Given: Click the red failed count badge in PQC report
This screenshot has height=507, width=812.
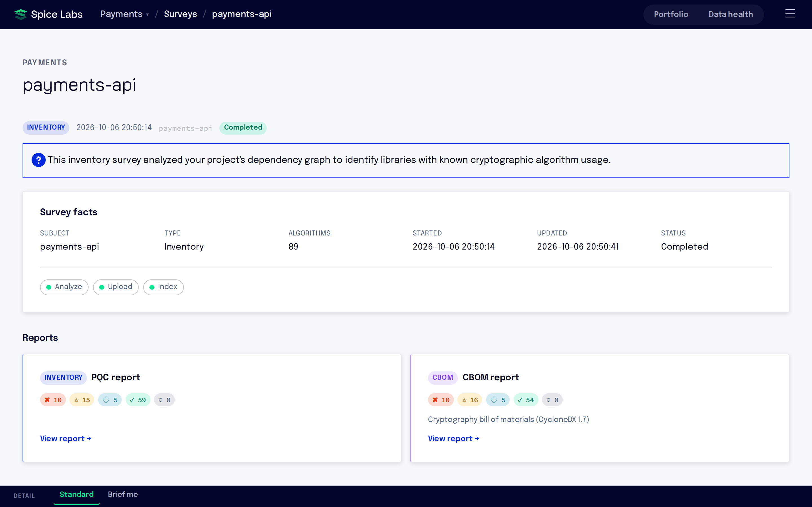Looking at the screenshot, I should (53, 400).
